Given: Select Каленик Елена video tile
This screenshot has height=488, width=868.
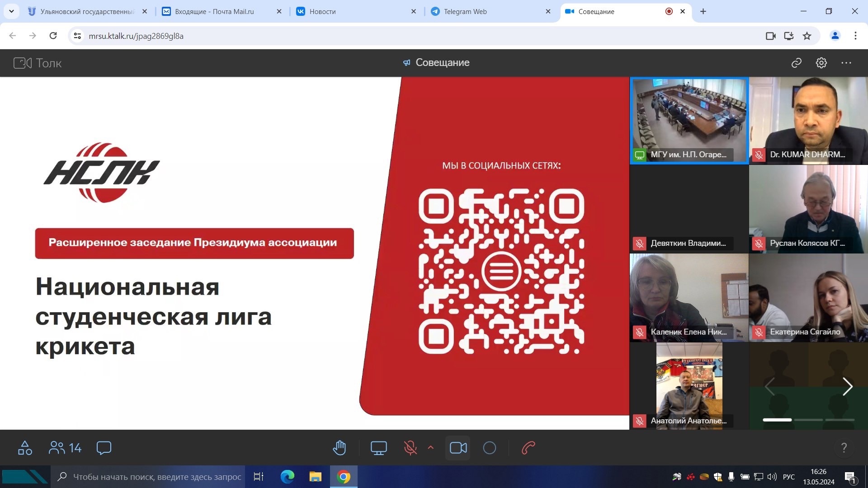Looking at the screenshot, I should (x=689, y=298).
